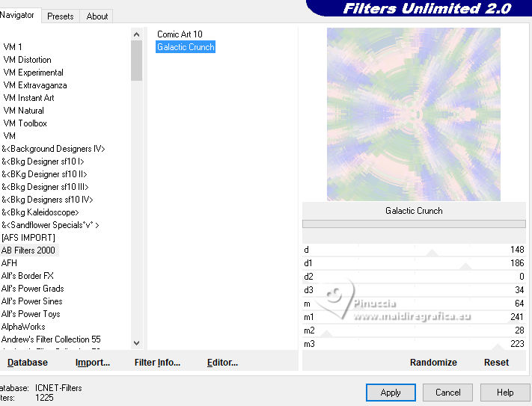Select VM 1 filter category
Screen dimensions: 532x406
point(13,47)
